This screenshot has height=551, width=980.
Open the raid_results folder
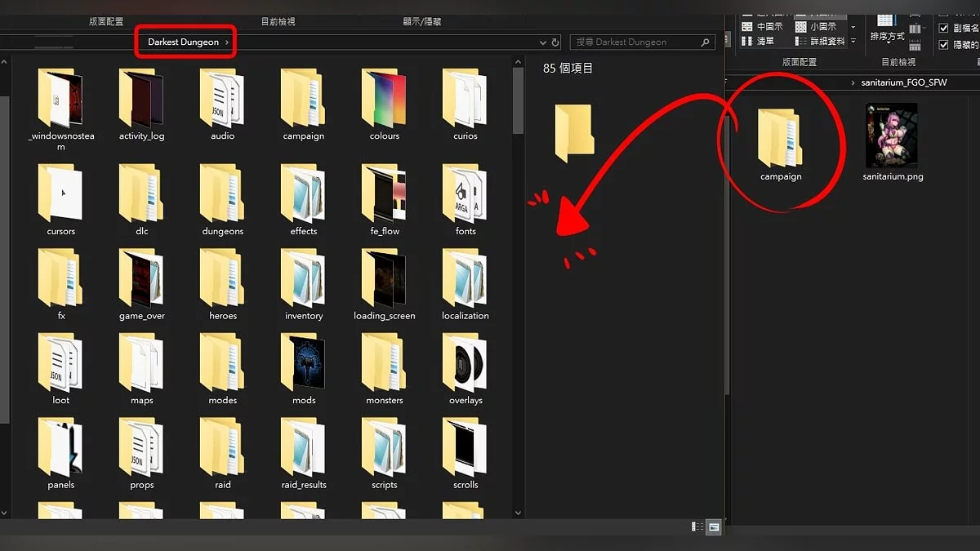click(304, 453)
